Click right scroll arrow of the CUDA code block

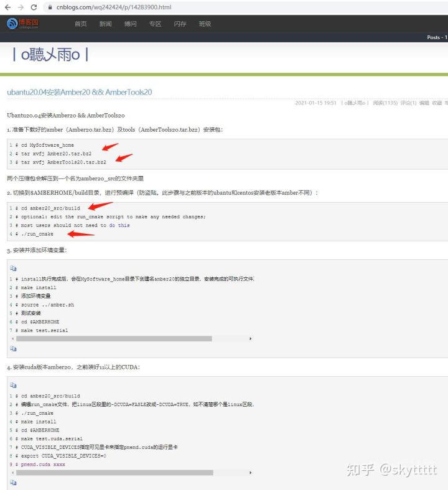(x=250, y=473)
